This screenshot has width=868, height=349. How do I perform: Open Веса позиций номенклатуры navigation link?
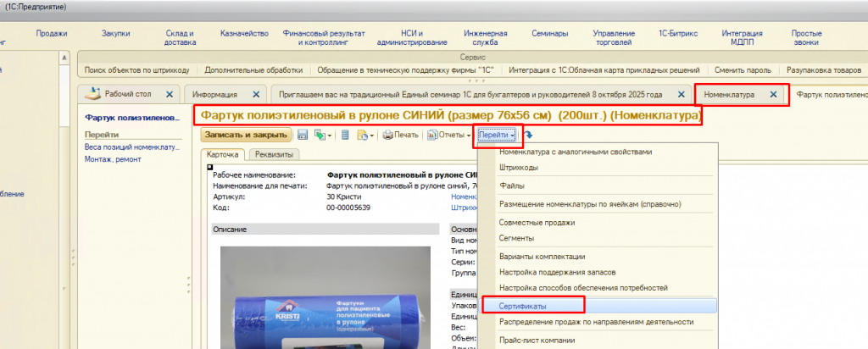point(132,147)
